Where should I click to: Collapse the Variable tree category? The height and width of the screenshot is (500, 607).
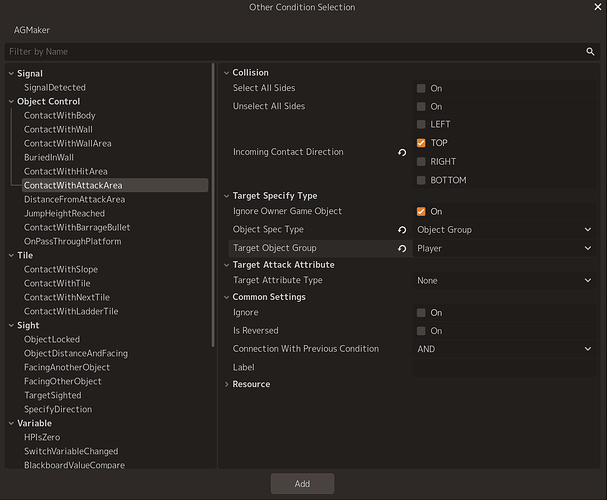pos(11,423)
